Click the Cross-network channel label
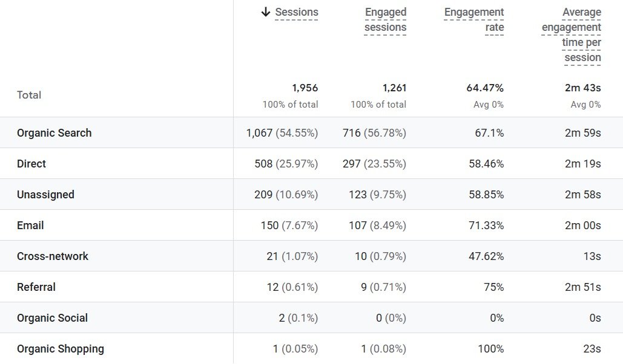Image resolution: width=623 pixels, height=364 pixels. (x=53, y=256)
